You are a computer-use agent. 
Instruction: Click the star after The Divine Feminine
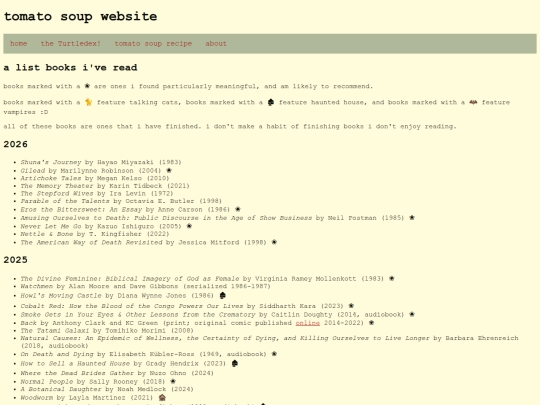click(x=392, y=278)
